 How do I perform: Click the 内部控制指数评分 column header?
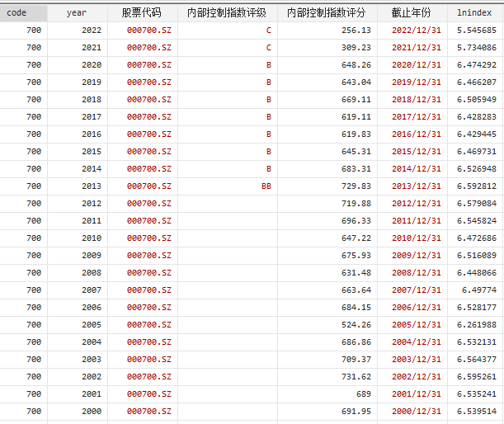[327, 12]
